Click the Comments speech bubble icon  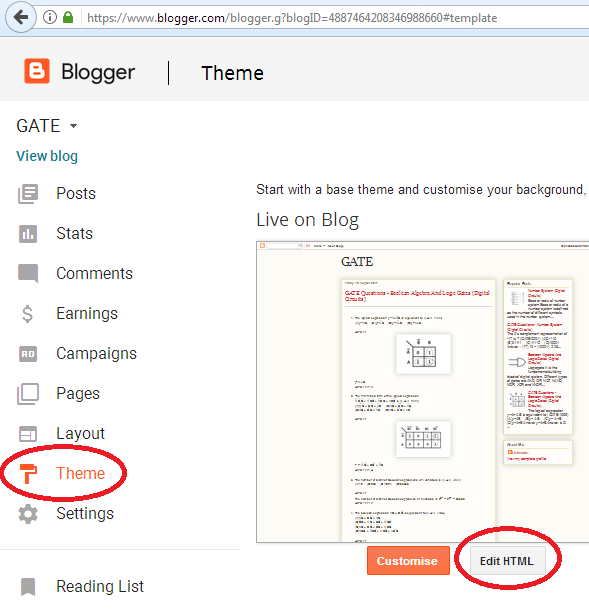click(28, 274)
